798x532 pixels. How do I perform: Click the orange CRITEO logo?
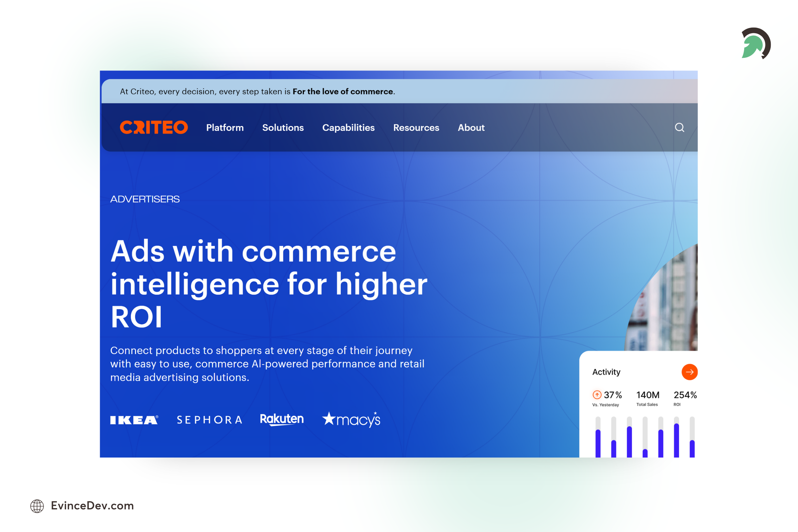(x=154, y=128)
